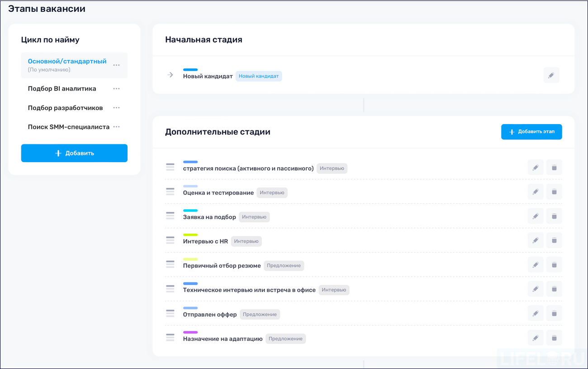588x369 pixels.
Task: Edit the Оценка и тестирование stage
Action: (x=536, y=192)
